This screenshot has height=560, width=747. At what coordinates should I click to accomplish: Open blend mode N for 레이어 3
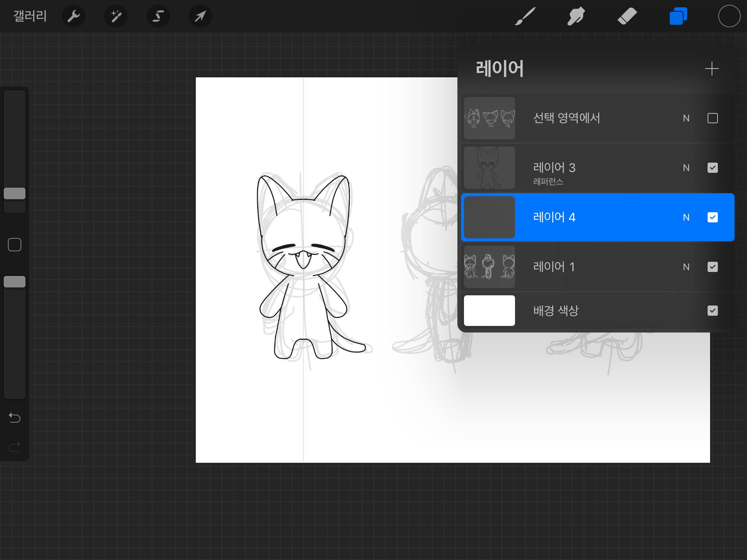(x=686, y=168)
